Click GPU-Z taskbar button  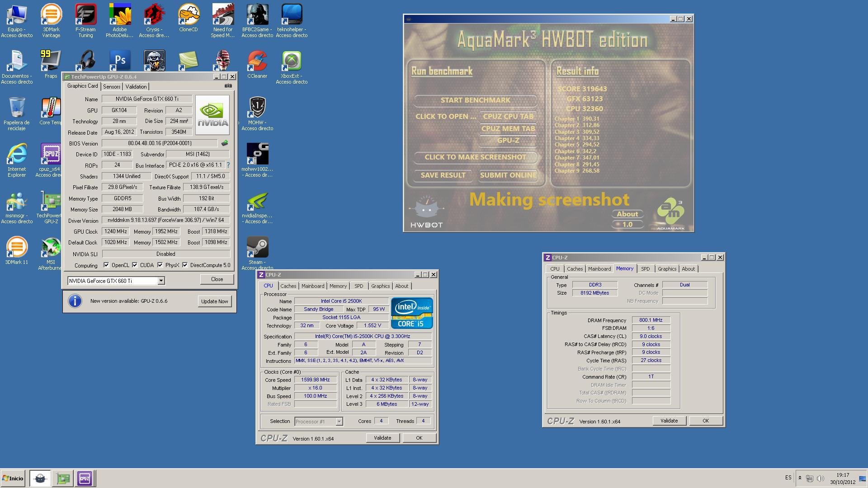coord(63,479)
